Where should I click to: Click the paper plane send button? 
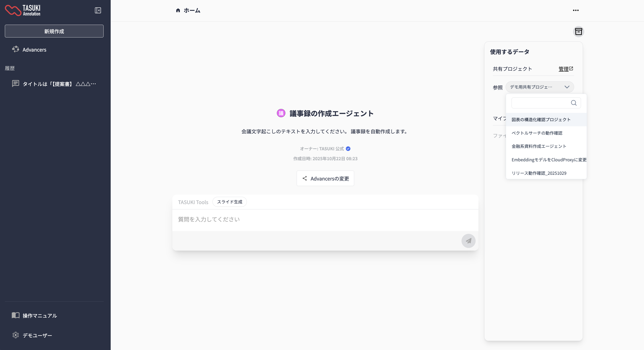(468, 241)
